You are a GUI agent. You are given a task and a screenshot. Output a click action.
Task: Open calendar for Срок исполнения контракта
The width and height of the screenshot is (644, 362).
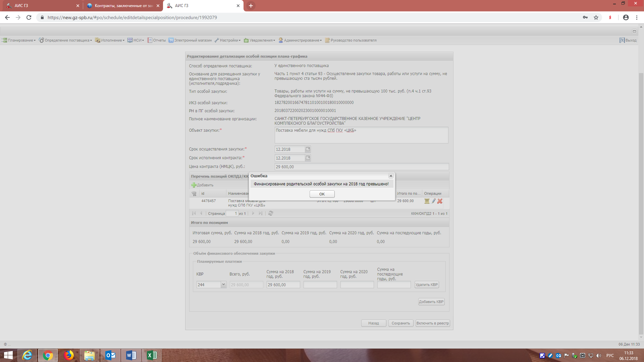click(x=308, y=158)
